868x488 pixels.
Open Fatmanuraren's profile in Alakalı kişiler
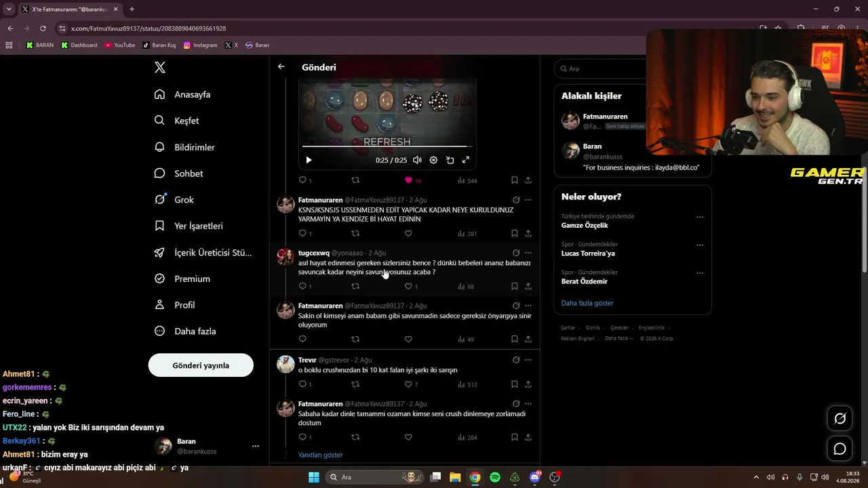[605, 117]
